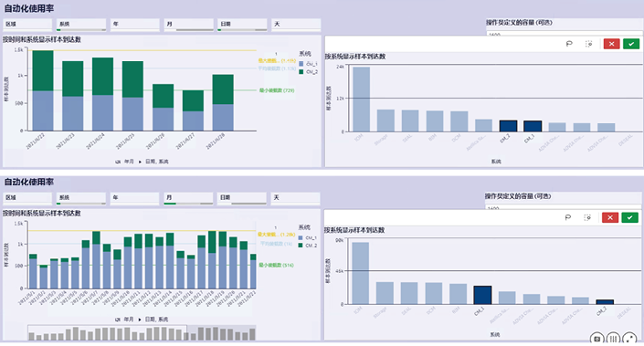Screen dimensions: 644x346
Task: Activate lasso selection in the 90k-axis system chart
Action: pos(568,217)
